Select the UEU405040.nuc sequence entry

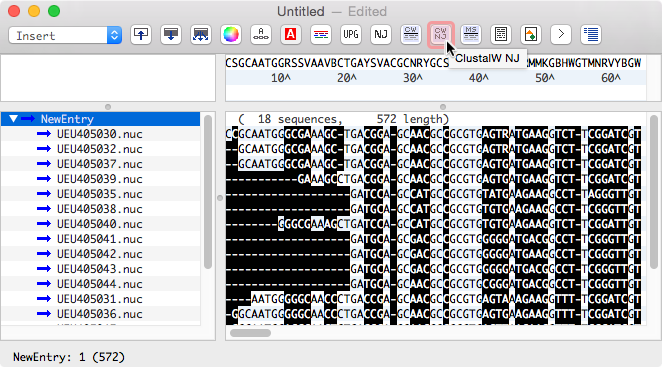pos(100,224)
